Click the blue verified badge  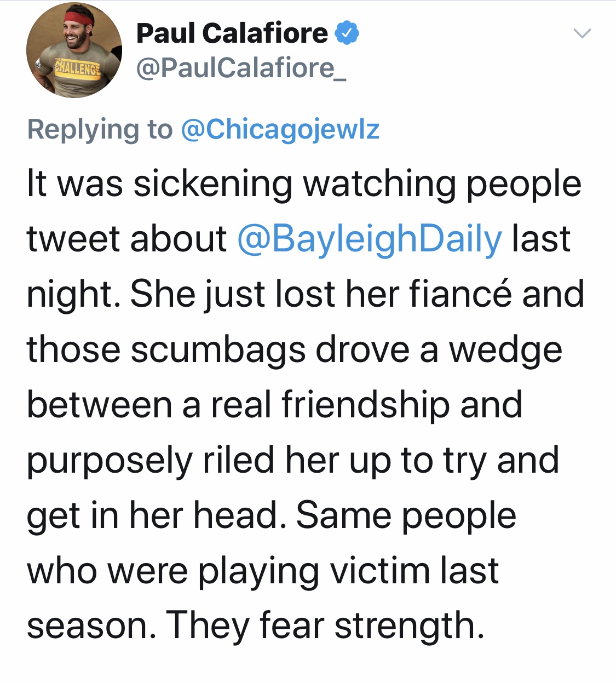tap(347, 33)
